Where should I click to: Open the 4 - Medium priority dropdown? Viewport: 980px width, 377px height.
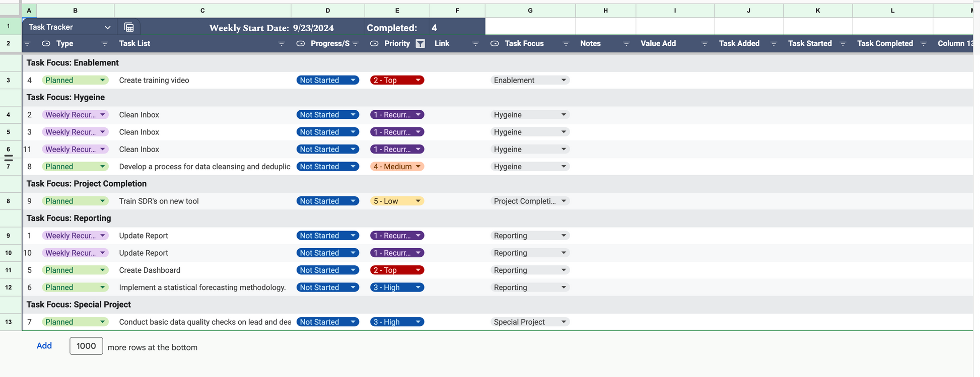click(418, 167)
